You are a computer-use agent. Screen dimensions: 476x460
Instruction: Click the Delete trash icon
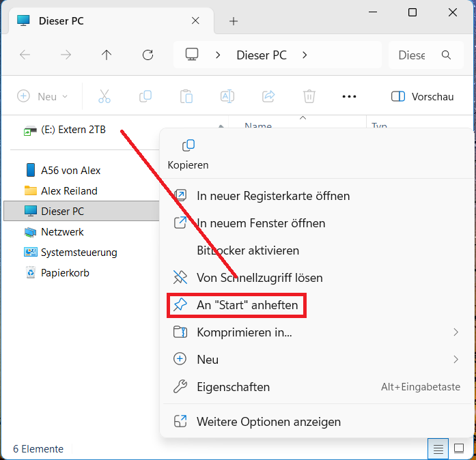click(x=309, y=96)
